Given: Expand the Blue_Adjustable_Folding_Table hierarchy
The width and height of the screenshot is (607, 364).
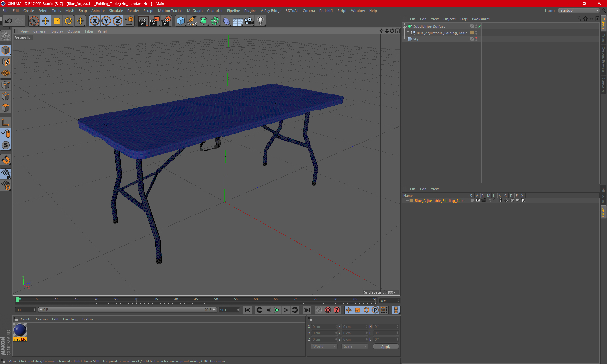Looking at the screenshot, I should pyautogui.click(x=408, y=33).
